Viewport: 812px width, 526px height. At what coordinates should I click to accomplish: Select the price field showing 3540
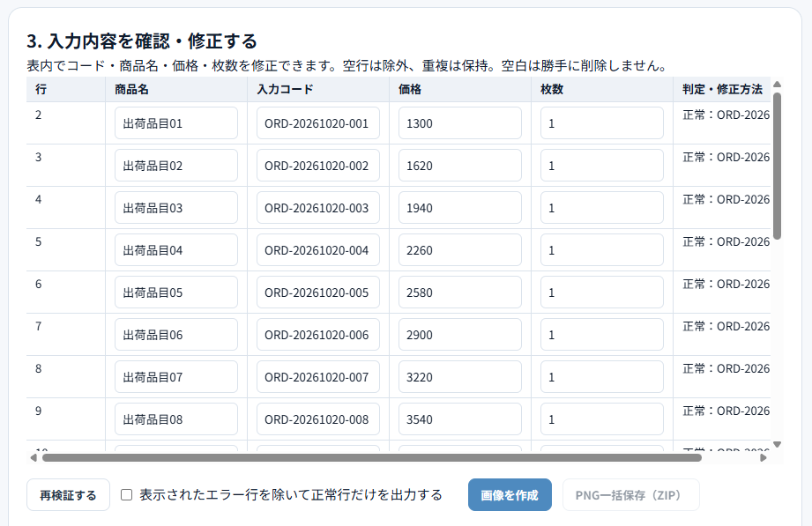[460, 419]
